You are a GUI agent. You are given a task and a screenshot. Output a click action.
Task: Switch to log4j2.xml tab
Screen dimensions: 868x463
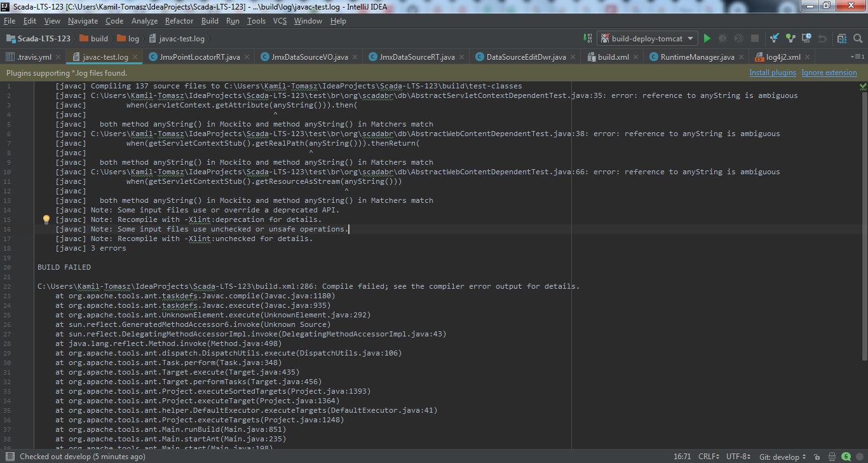(783, 57)
